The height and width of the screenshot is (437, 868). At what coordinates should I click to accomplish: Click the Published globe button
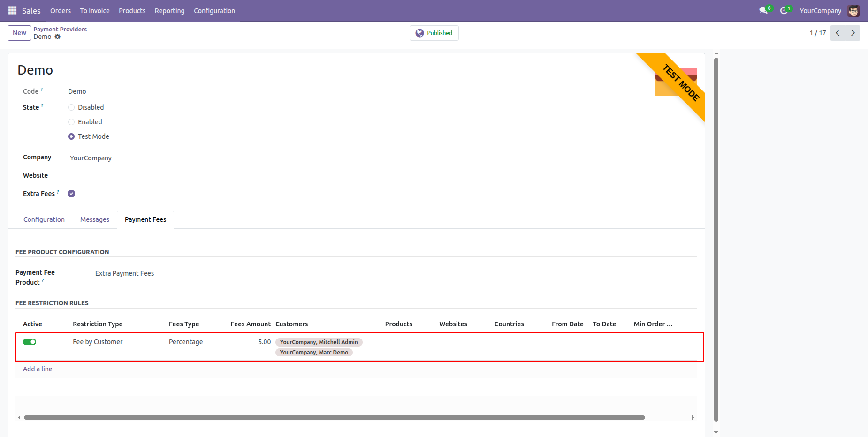pos(434,33)
